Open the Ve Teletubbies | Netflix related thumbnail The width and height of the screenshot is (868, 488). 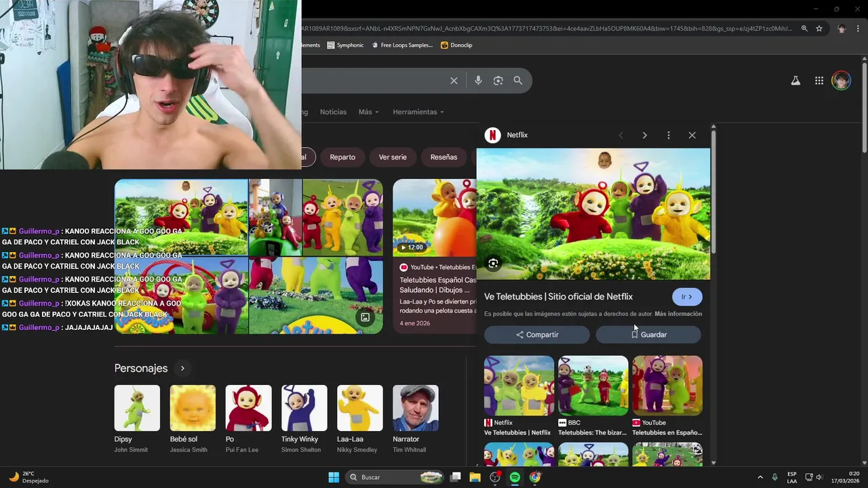tap(519, 386)
